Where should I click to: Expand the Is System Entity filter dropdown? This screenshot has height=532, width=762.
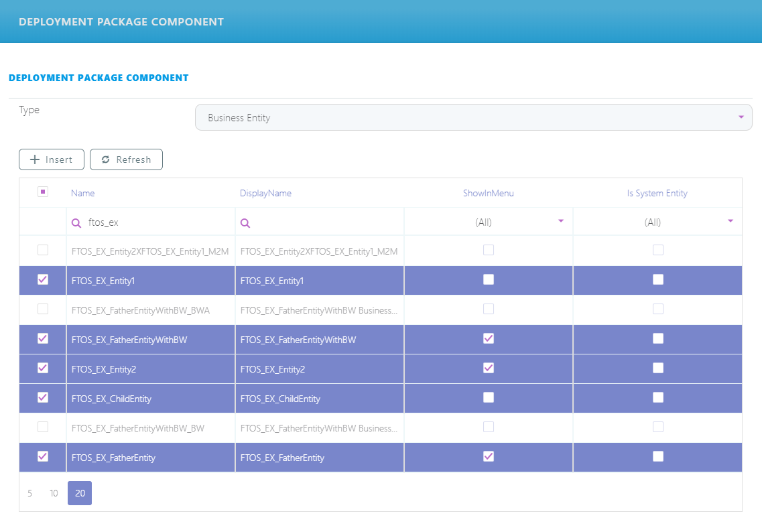[730, 221]
